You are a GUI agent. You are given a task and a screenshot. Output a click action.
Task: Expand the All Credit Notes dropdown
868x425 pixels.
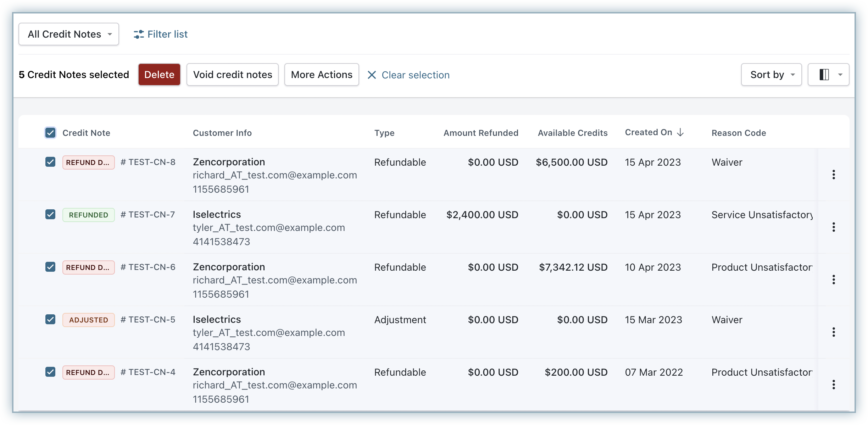(69, 34)
